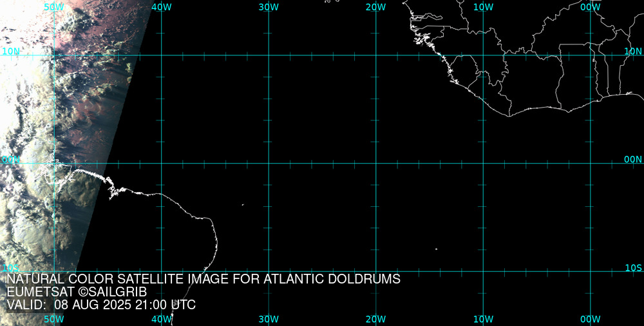
Task: Click the '30W' longitude label along the bottom edge
Action: point(269,320)
